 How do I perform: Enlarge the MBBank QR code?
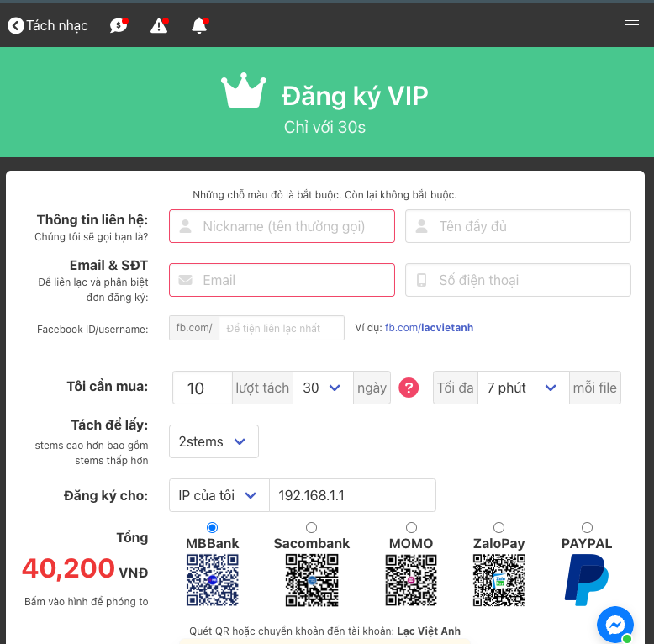coord(213,580)
